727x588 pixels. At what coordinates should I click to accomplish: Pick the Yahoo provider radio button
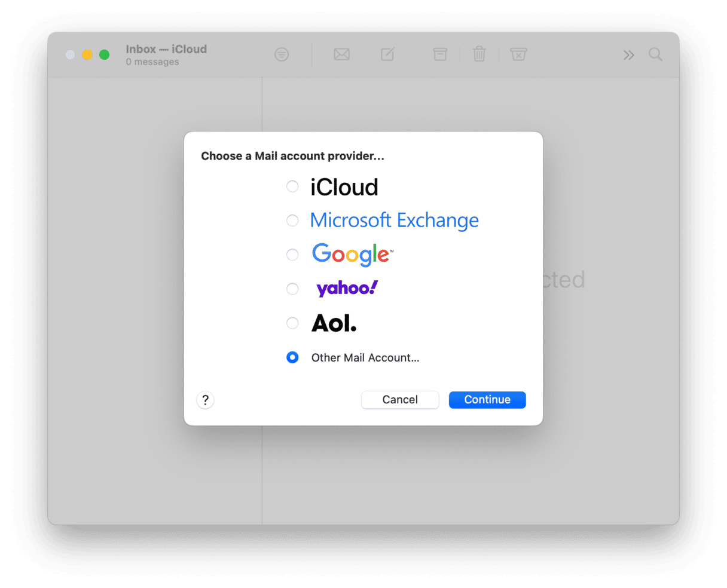coord(292,289)
